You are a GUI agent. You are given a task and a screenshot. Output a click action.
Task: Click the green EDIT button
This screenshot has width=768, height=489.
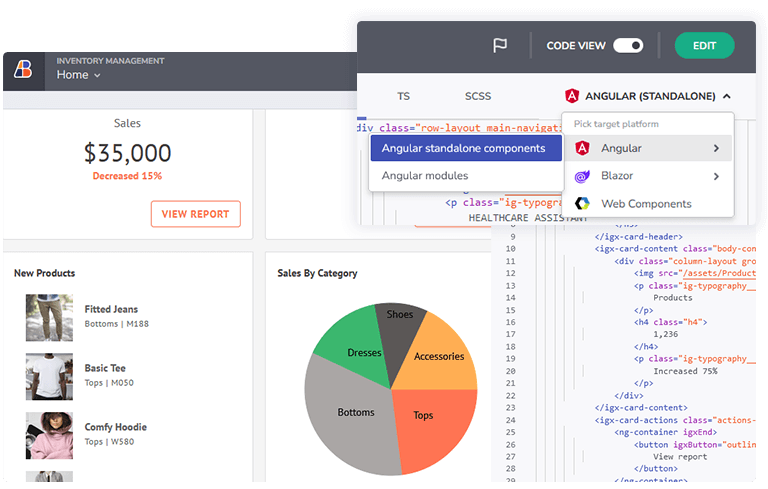[704, 46]
